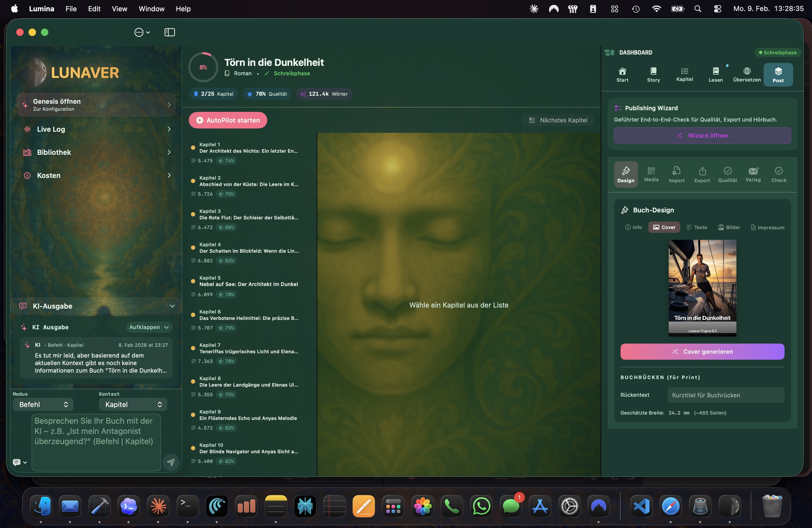Switch to the Übersetzen tool
812x528 pixels.
[746, 74]
